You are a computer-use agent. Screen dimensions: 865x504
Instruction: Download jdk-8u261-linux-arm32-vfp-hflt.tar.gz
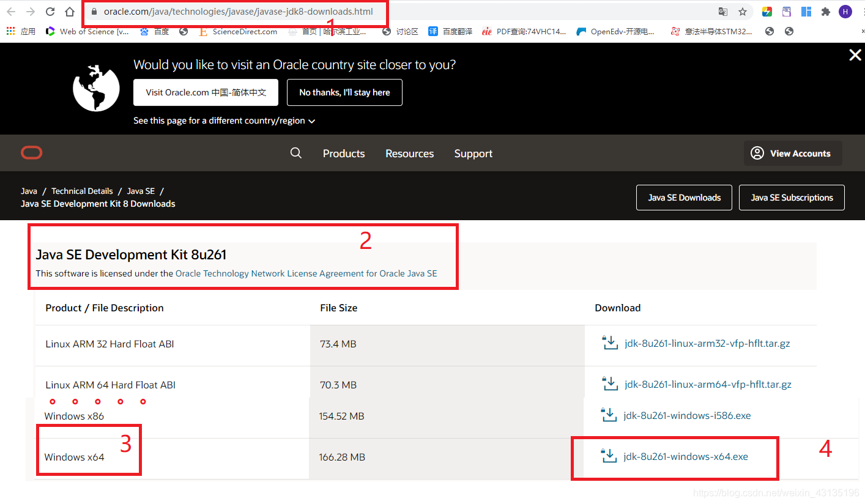click(x=707, y=344)
